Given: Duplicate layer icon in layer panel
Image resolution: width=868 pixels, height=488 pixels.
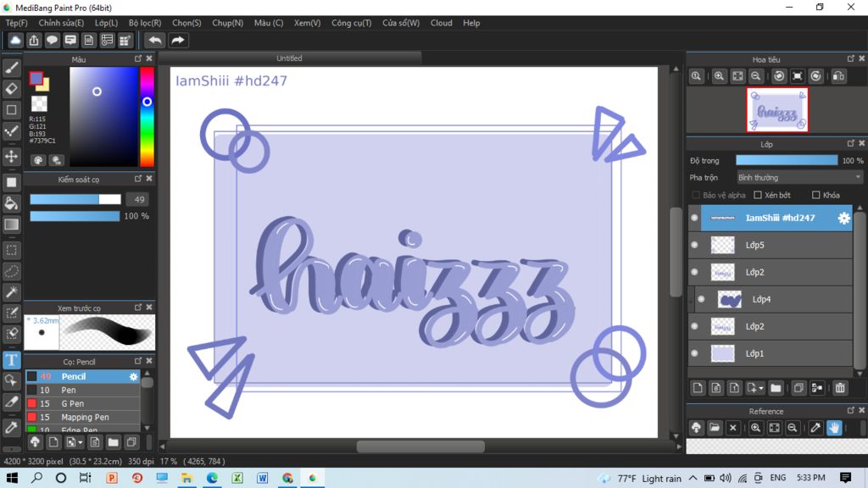Looking at the screenshot, I should pyautogui.click(x=798, y=388).
